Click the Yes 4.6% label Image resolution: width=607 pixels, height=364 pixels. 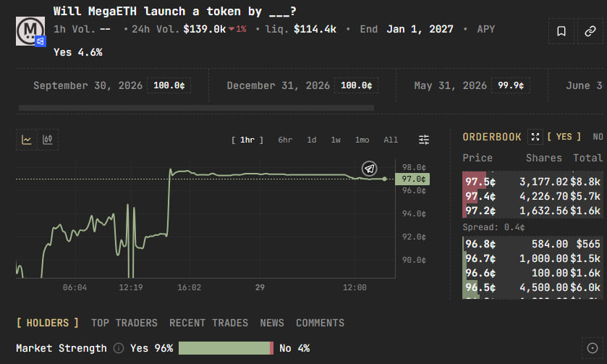pyautogui.click(x=78, y=52)
